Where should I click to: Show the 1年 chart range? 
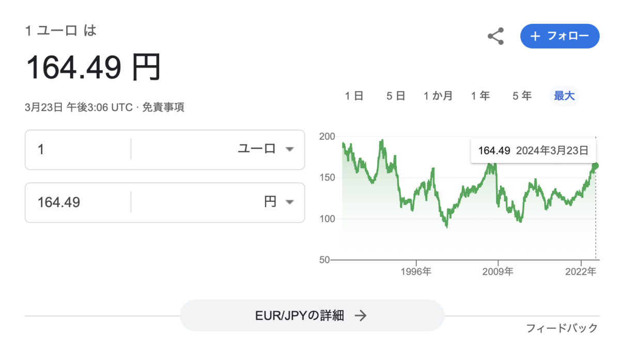tap(480, 96)
